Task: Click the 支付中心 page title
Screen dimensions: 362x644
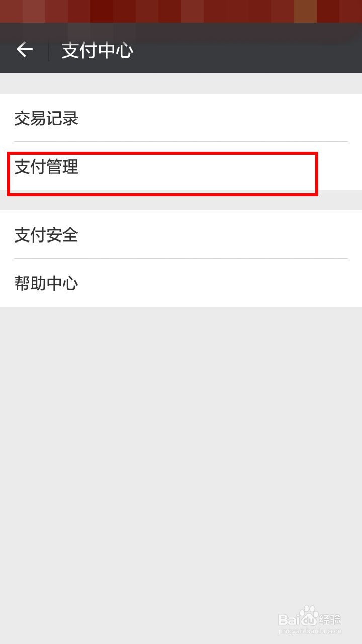Action: click(97, 50)
